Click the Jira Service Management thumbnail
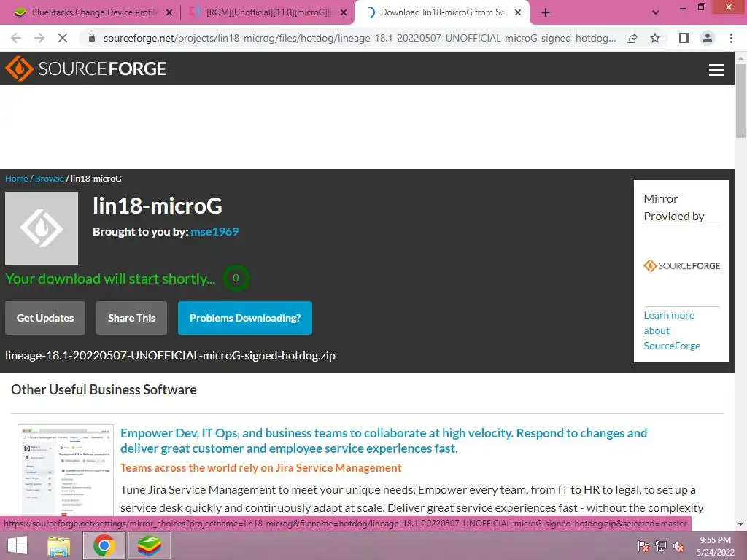747x560 pixels. pos(66,470)
